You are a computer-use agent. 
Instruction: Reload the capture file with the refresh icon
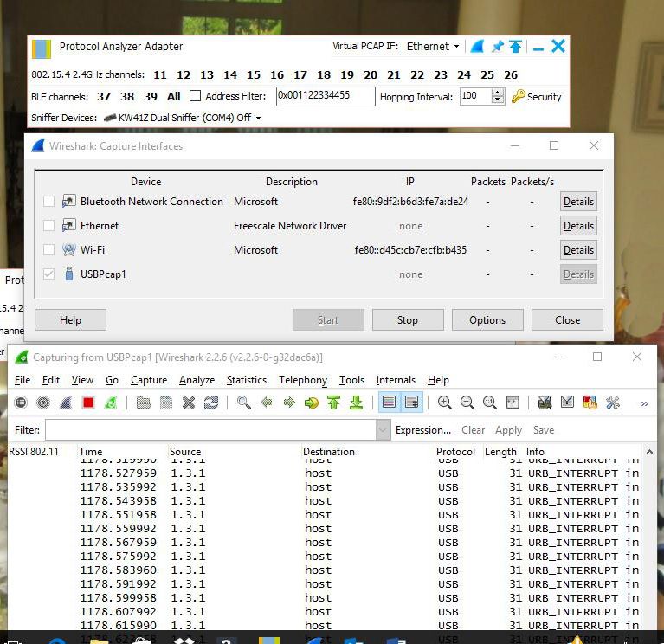211,402
